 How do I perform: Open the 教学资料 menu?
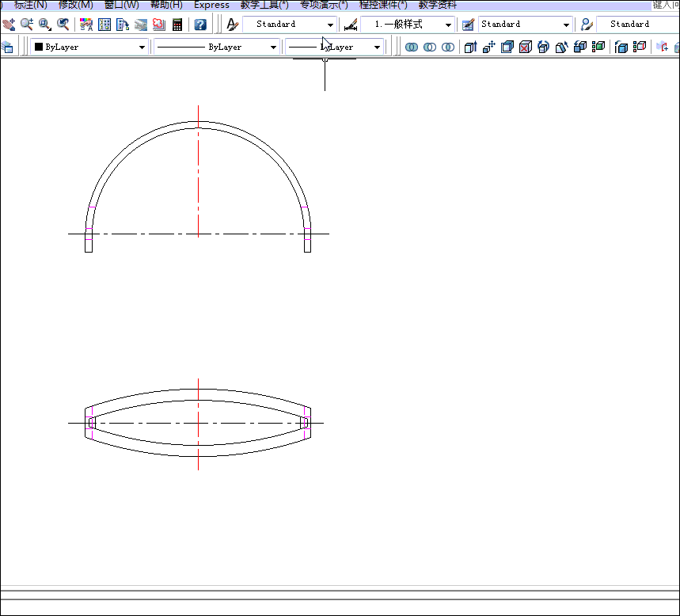click(x=437, y=6)
